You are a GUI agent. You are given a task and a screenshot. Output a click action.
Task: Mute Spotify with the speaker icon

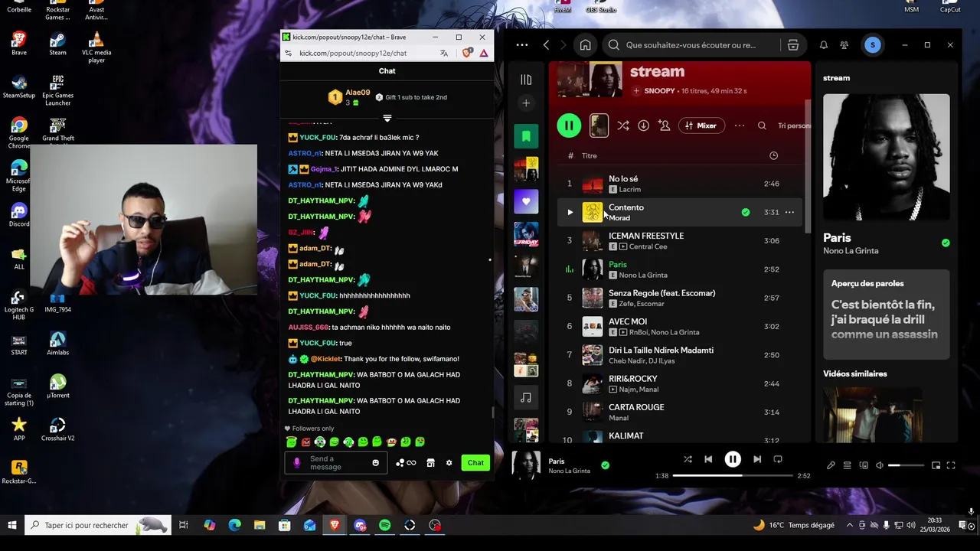pyautogui.click(x=880, y=465)
